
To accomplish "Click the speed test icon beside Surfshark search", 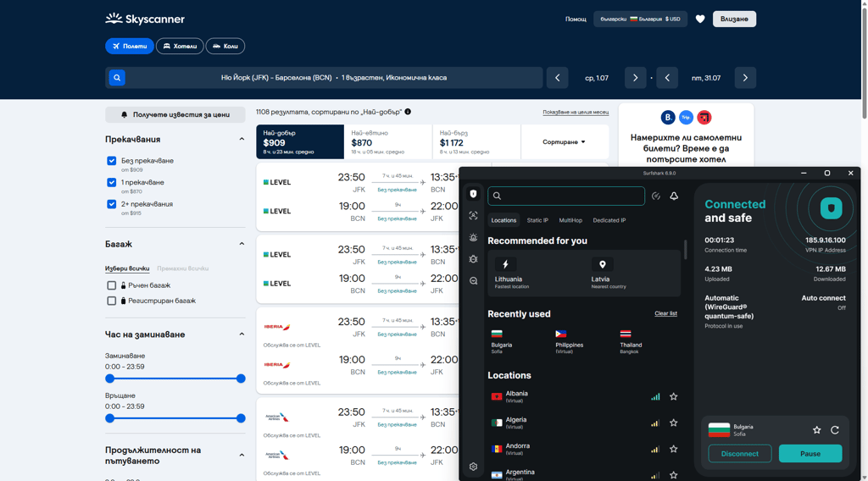I will pos(656,196).
